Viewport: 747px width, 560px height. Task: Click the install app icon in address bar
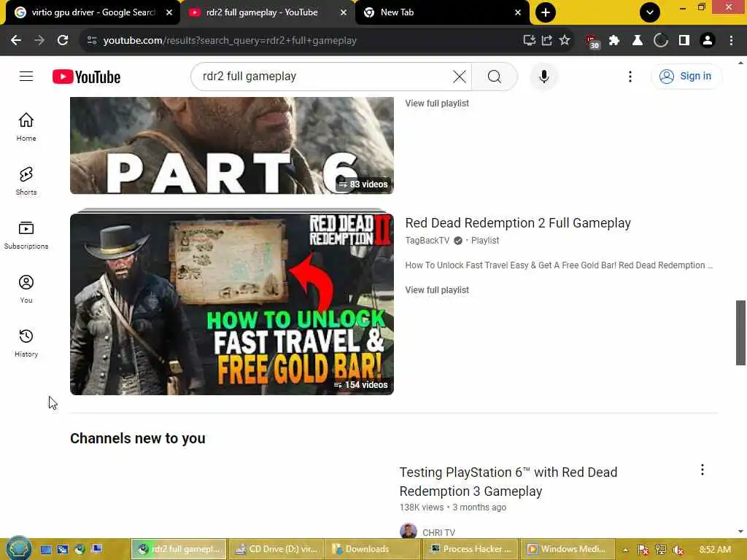pyautogui.click(x=530, y=40)
